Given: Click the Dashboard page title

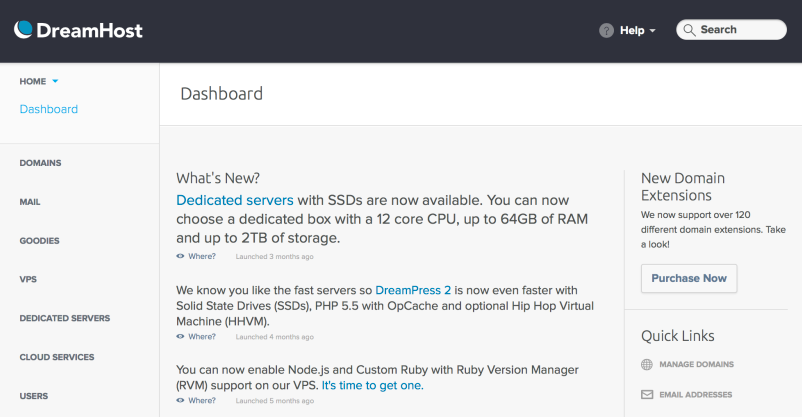Looking at the screenshot, I should point(221,94).
